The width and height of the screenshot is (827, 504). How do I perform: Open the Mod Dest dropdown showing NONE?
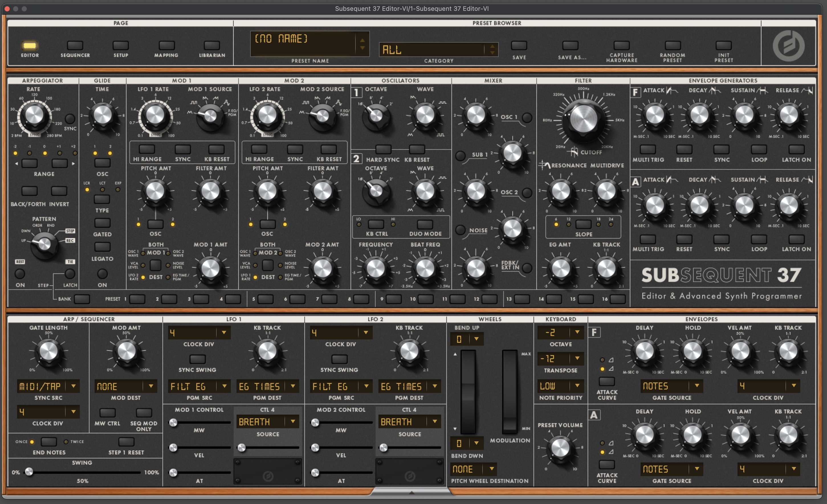click(126, 386)
